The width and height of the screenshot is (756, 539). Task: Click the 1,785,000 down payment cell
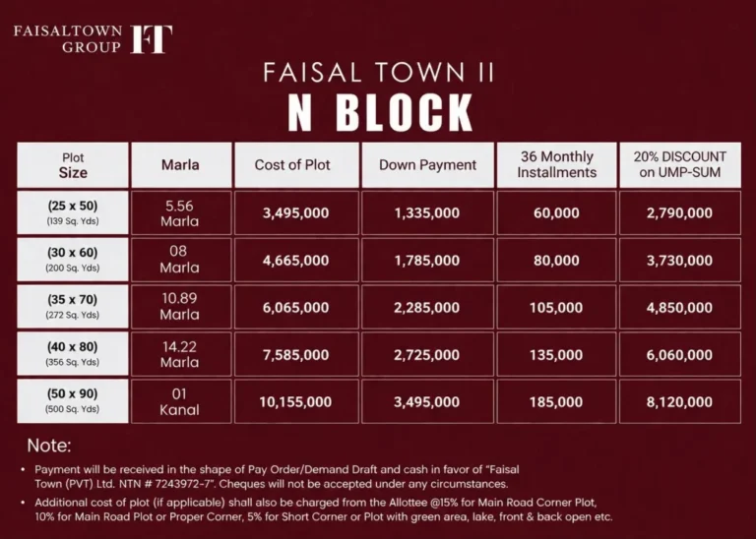pyautogui.click(x=427, y=260)
